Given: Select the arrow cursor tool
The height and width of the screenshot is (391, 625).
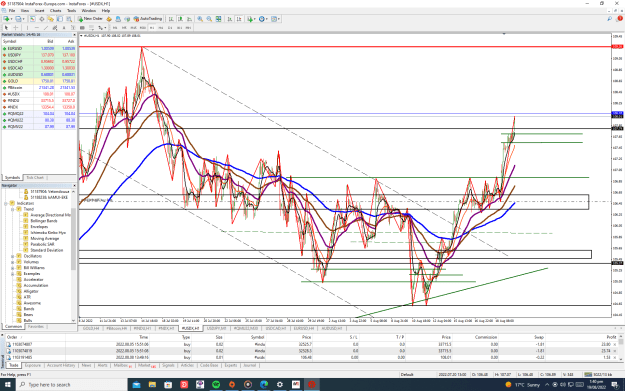Looking at the screenshot, I should [6, 28].
